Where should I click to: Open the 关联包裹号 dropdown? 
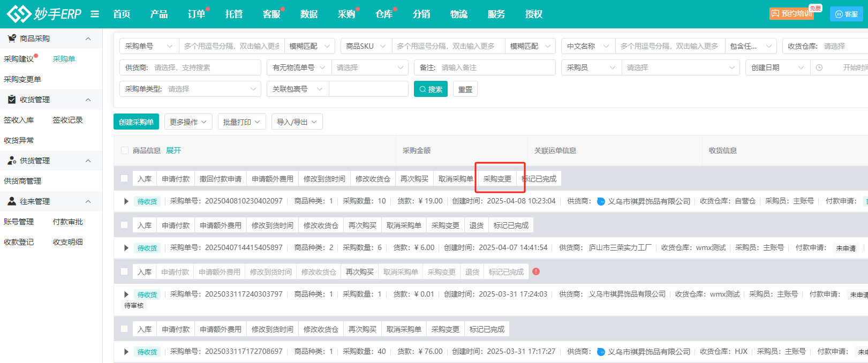click(x=298, y=89)
